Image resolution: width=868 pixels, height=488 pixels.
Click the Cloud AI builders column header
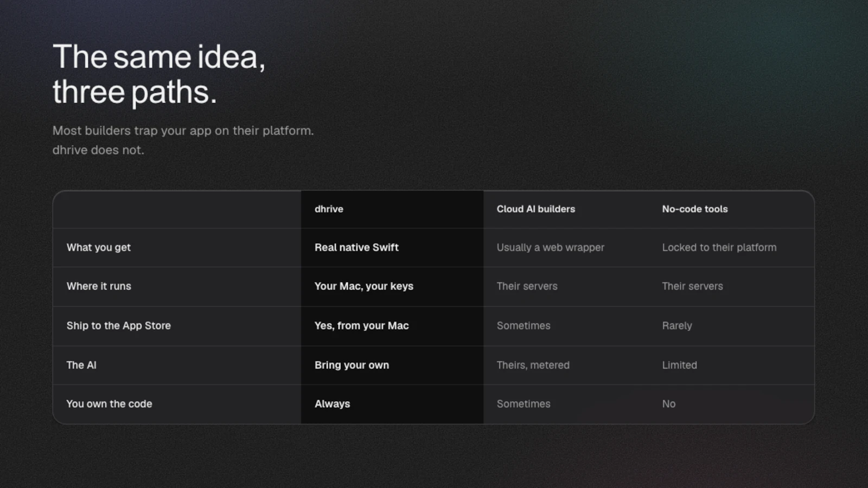click(536, 209)
